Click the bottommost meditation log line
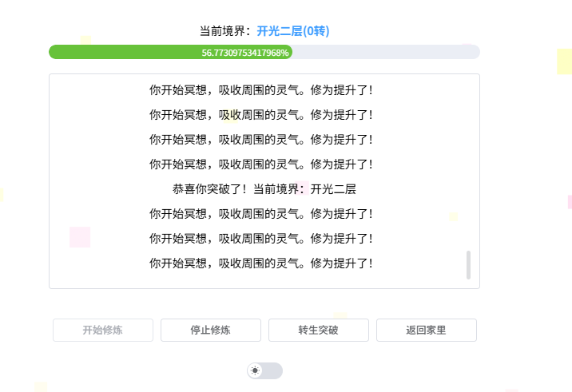 coord(261,263)
